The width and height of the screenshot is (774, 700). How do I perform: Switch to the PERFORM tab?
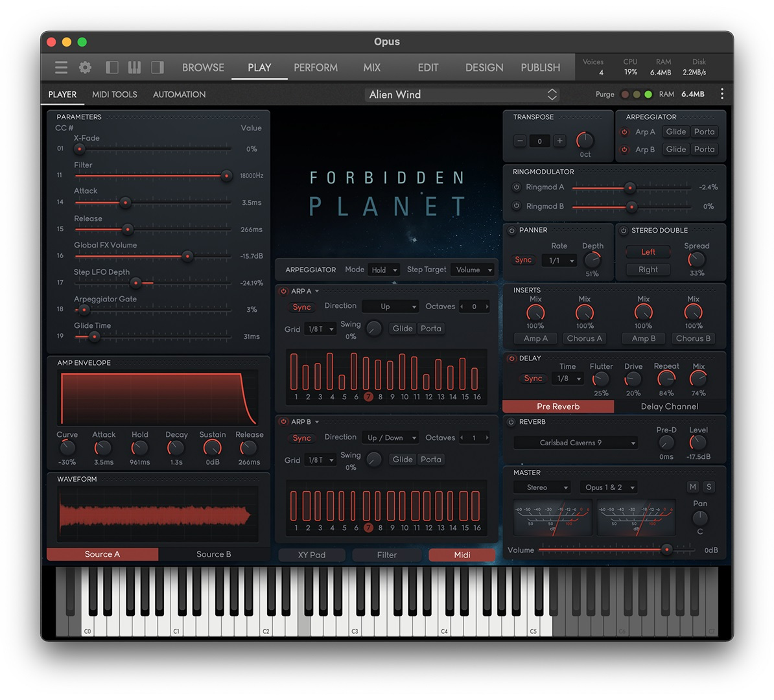316,67
